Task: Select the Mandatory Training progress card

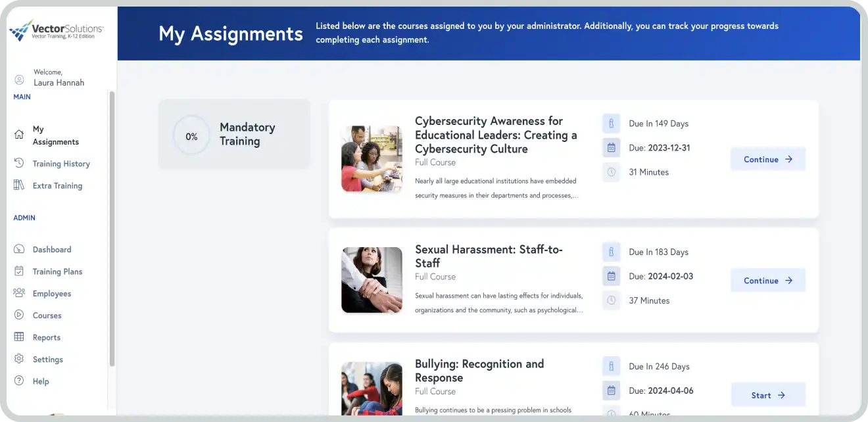Action: (x=233, y=135)
